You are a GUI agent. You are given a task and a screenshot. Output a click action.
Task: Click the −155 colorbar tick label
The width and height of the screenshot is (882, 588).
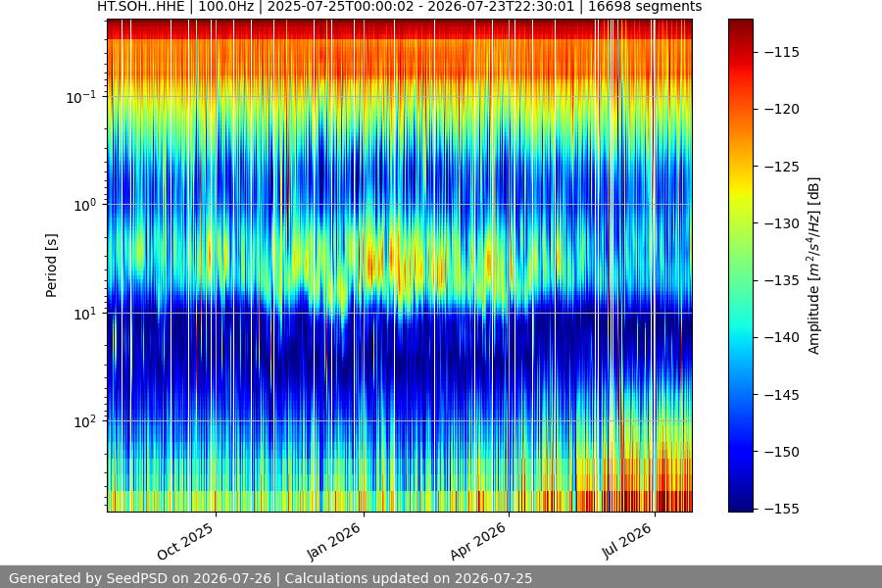(x=782, y=509)
